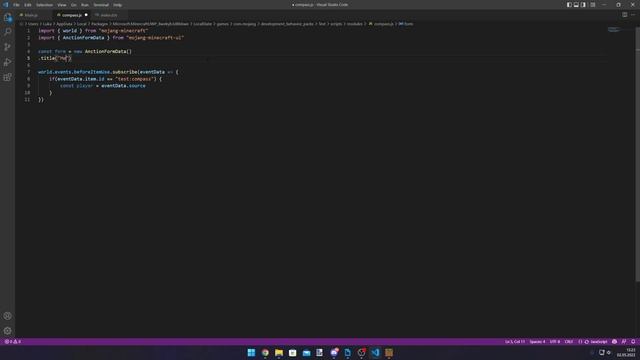Switch to the third editor tab
The image size is (640, 360).
[109, 15]
